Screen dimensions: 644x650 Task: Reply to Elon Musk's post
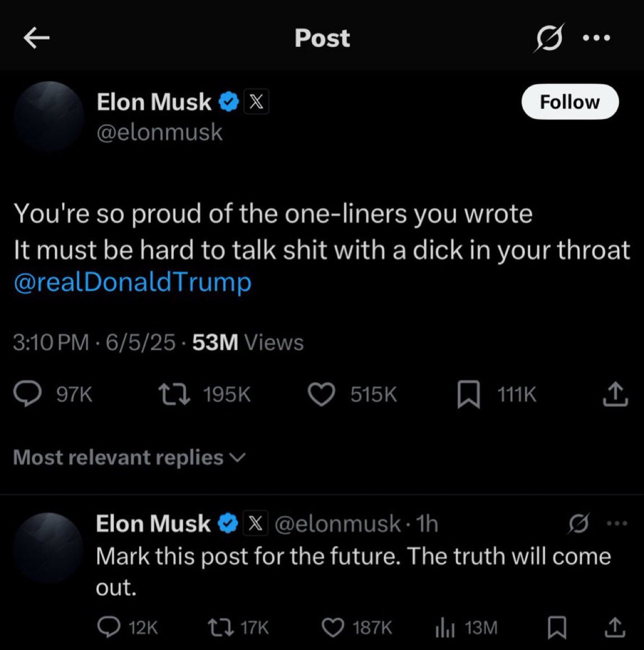[x=28, y=394]
